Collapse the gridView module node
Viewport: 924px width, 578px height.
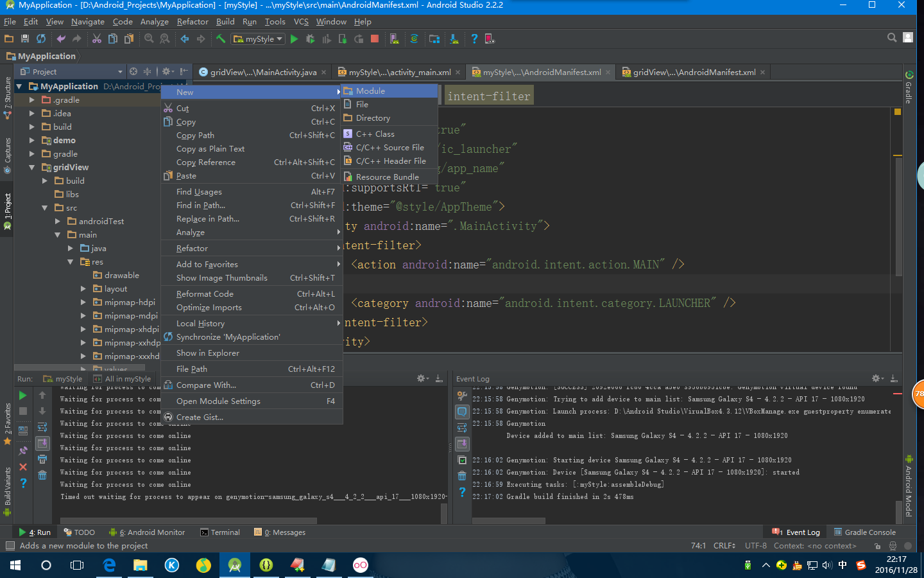32,167
